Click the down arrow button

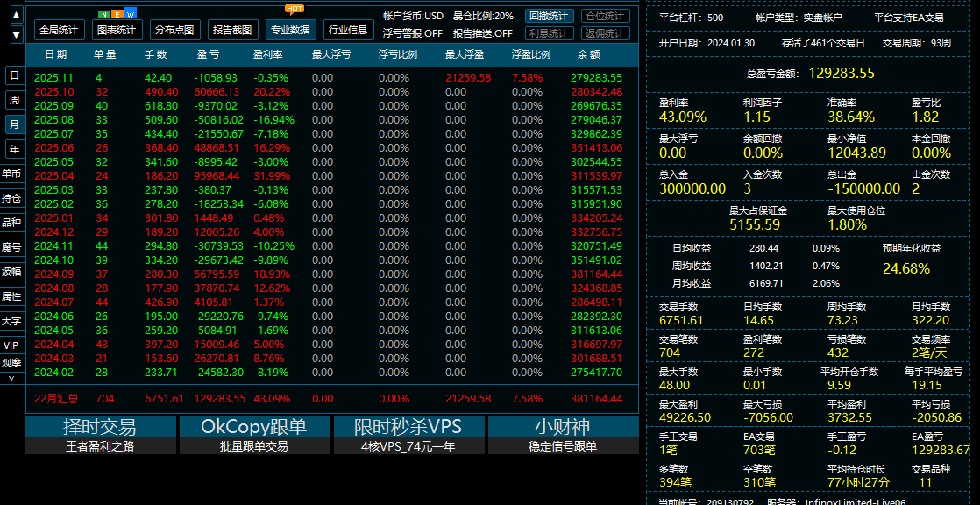17,34
